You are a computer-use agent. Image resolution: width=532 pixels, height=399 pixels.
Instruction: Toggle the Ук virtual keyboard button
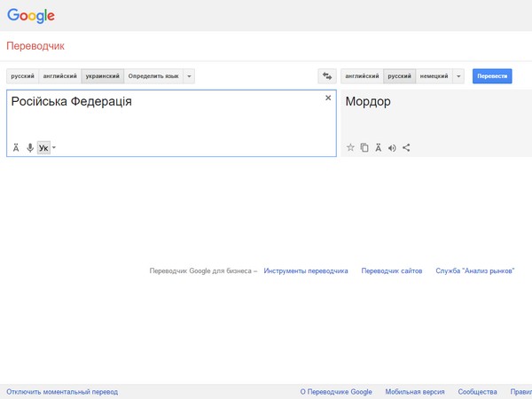(x=43, y=148)
